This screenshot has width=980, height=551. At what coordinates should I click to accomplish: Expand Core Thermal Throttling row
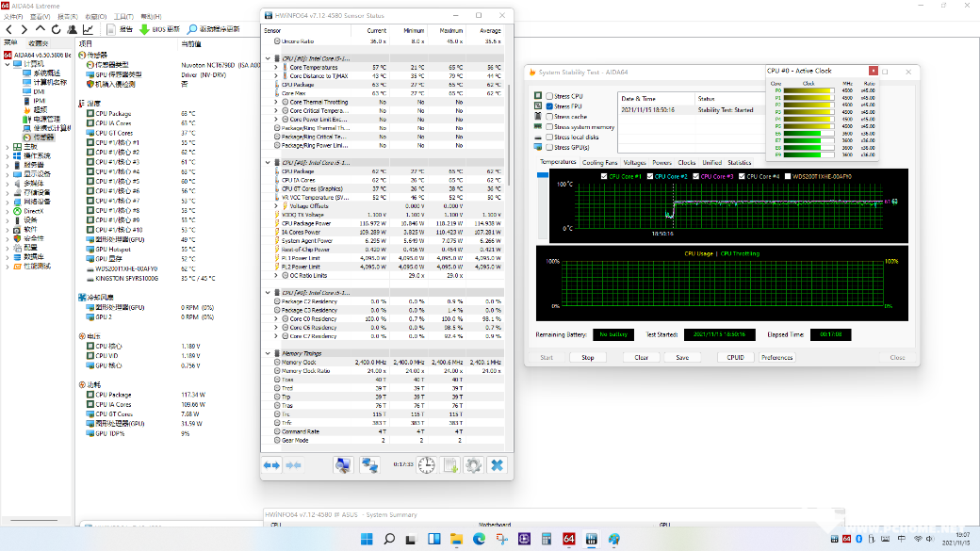point(276,102)
